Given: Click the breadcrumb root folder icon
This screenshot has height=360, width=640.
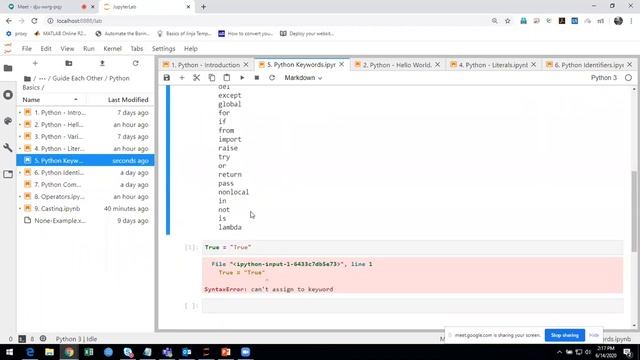Looking at the screenshot, I should (27, 78).
